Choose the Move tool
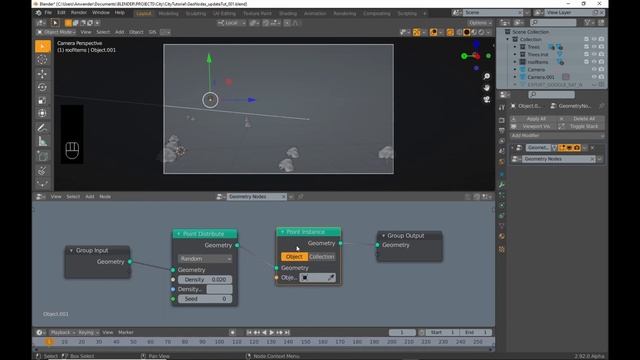The width and height of the screenshot is (640, 360). tap(42, 74)
